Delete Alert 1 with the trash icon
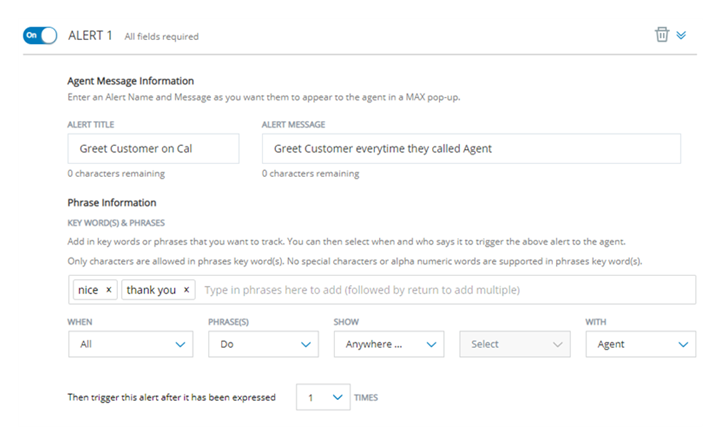The image size is (712, 438). 662,34
